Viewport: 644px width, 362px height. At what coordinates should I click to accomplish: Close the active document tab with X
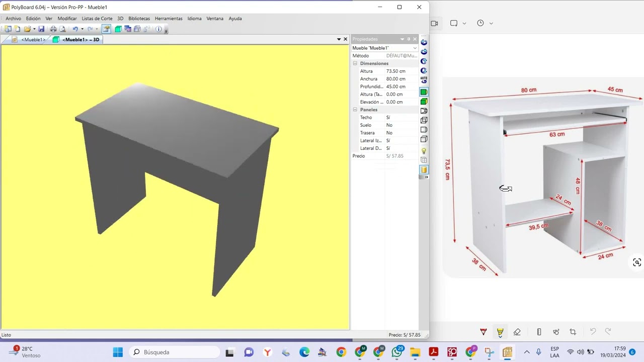[x=345, y=39]
